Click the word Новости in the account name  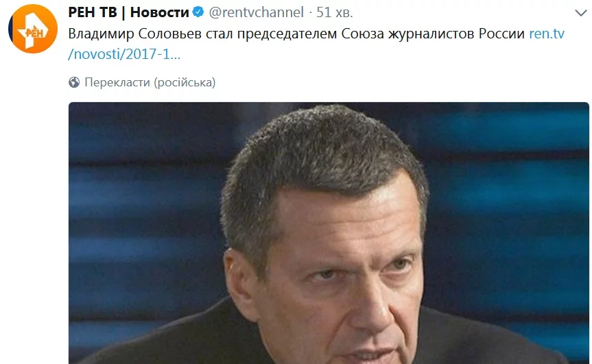(x=159, y=12)
